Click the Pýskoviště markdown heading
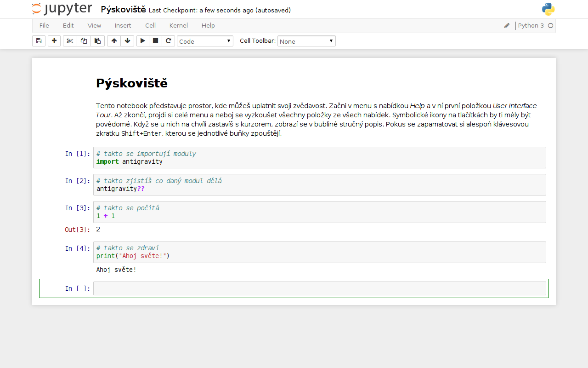 point(132,83)
